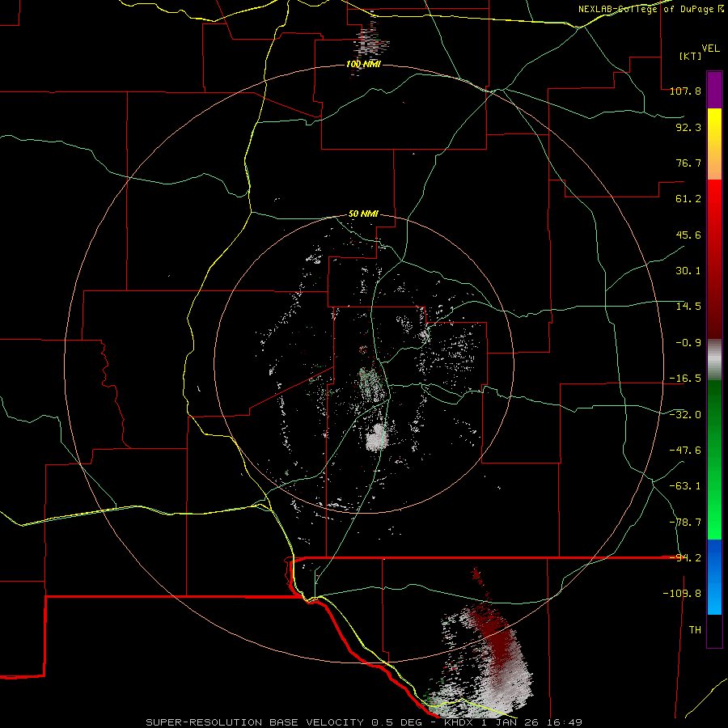Select the 76.7 legend value

(x=688, y=163)
